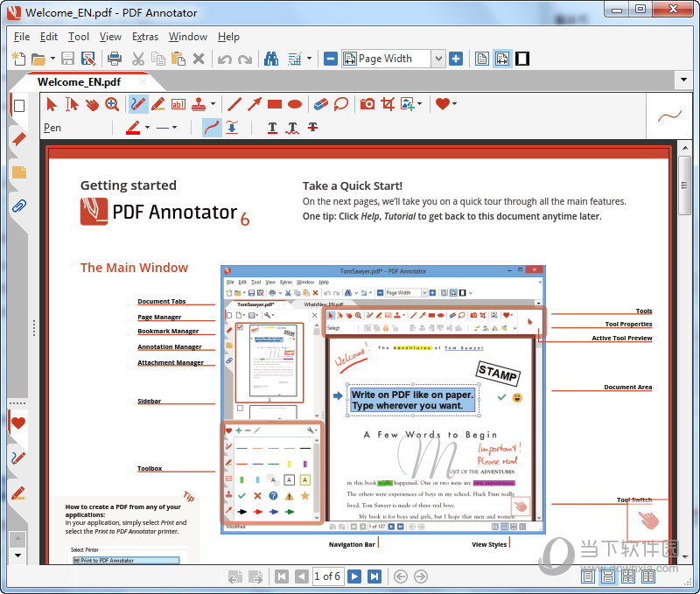Viewport: 700px width, 594px height.
Task: Open the File menu
Action: [21, 37]
